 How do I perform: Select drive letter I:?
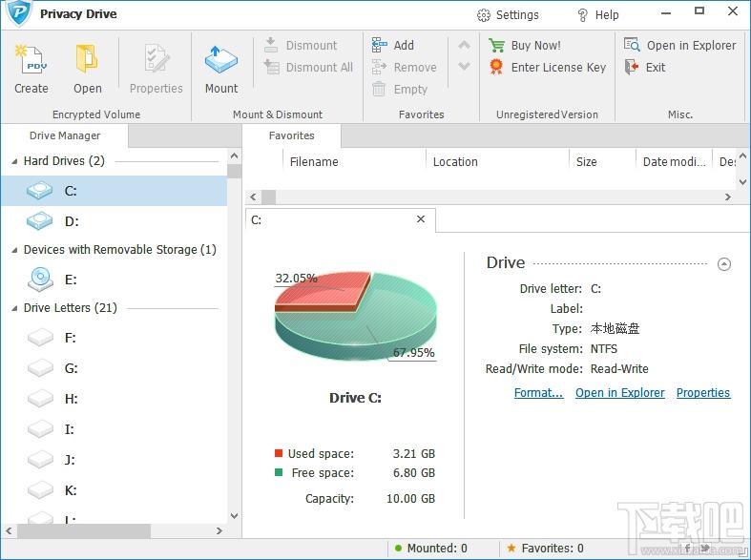coord(114,429)
